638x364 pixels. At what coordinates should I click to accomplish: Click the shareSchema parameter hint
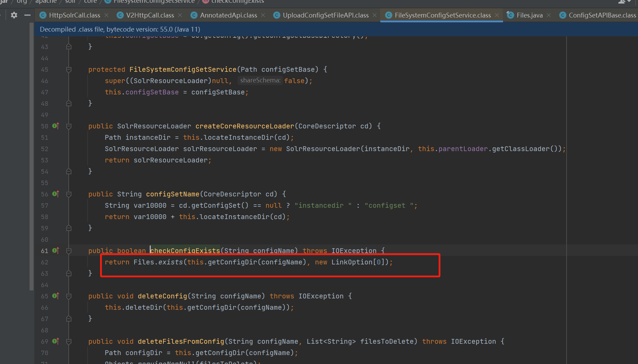click(x=260, y=80)
